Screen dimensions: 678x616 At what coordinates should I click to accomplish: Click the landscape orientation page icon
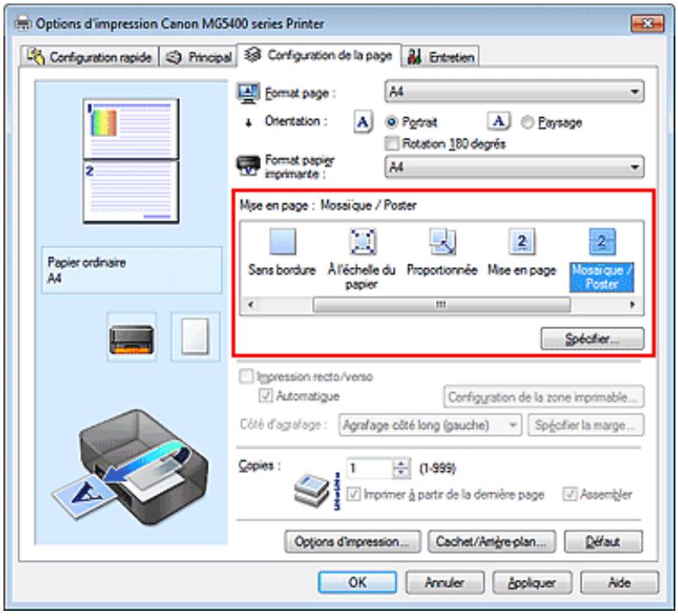(x=499, y=121)
